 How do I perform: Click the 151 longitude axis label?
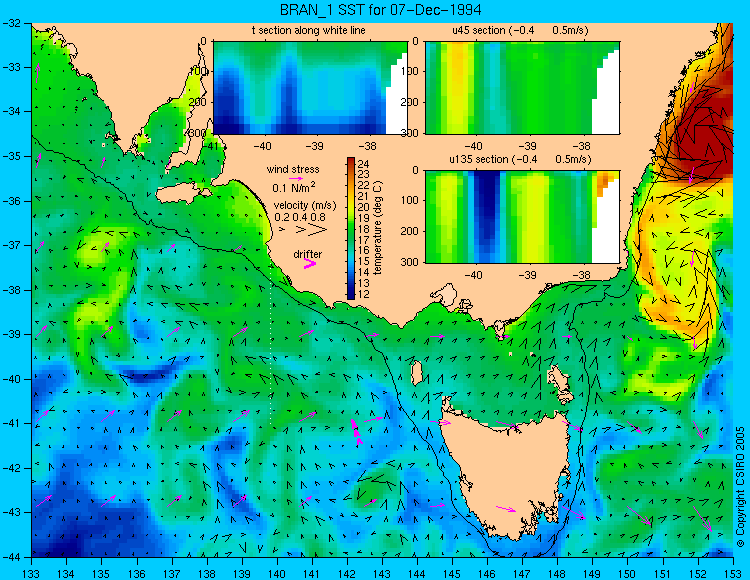point(663,574)
